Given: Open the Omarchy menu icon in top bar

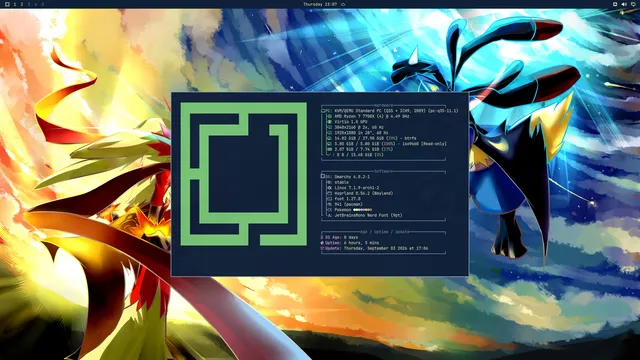Looking at the screenshot, I should [x=7, y=4].
